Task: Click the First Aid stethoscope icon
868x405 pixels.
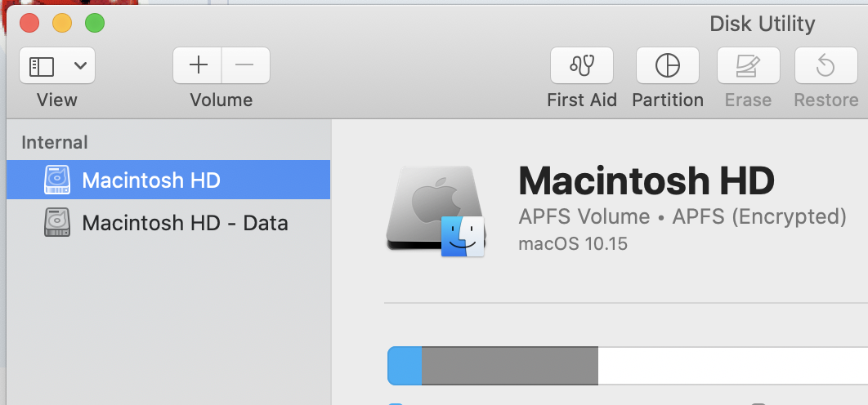Action: pyautogui.click(x=582, y=66)
